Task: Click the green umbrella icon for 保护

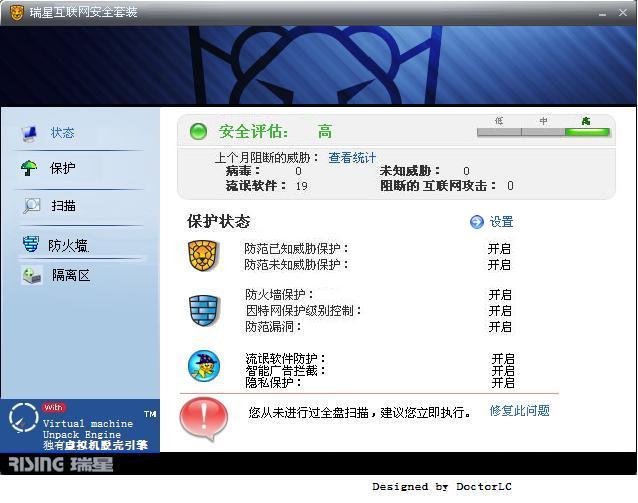Action: (29, 168)
